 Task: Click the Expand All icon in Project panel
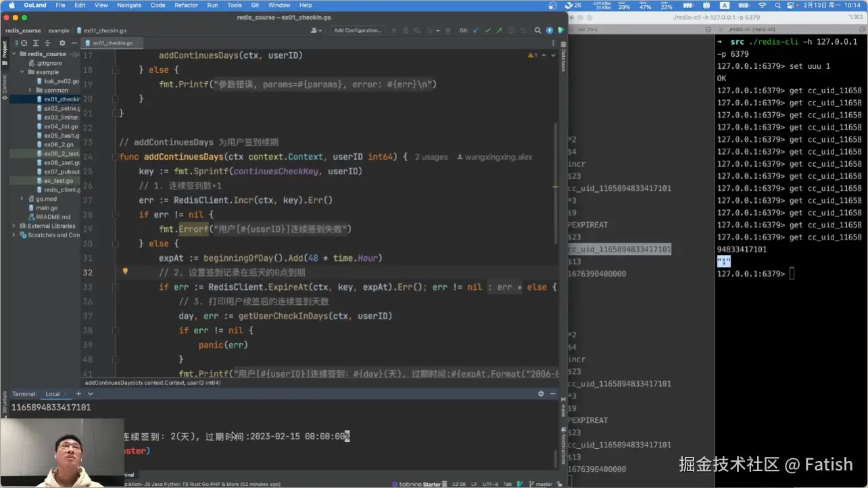[37, 43]
